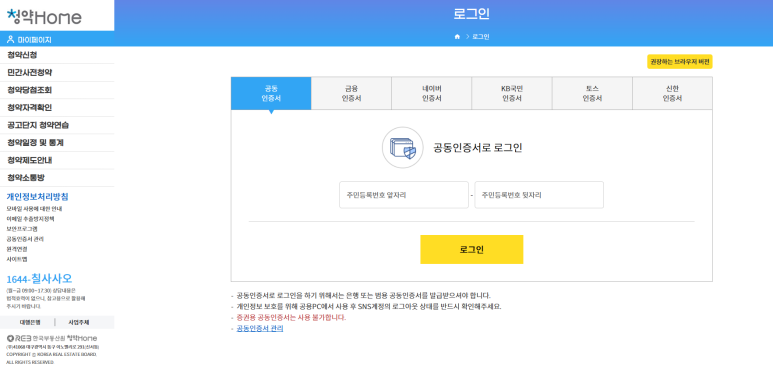Open the 청약제도안내 menu
Screen dimensions: 773x388
tap(57, 160)
